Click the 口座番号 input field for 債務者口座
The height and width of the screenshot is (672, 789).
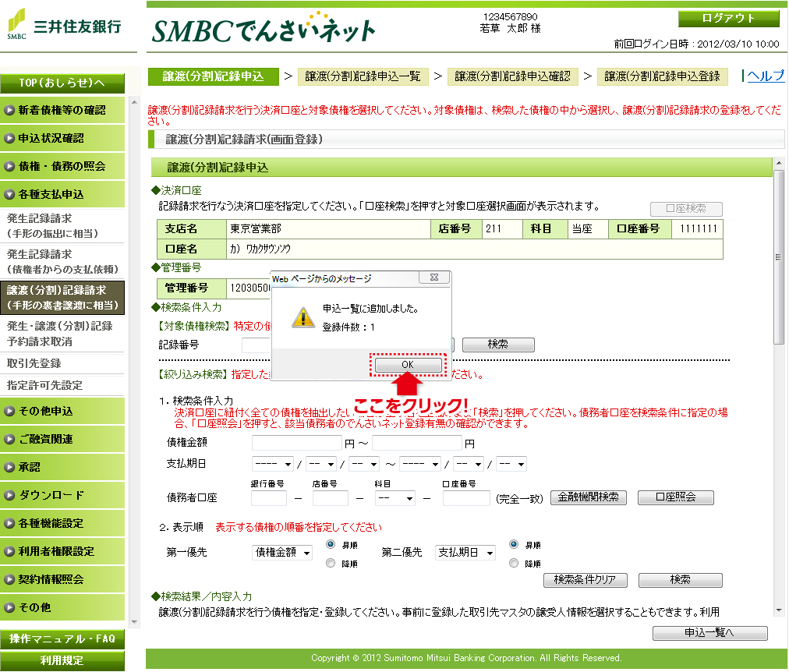click(x=466, y=498)
